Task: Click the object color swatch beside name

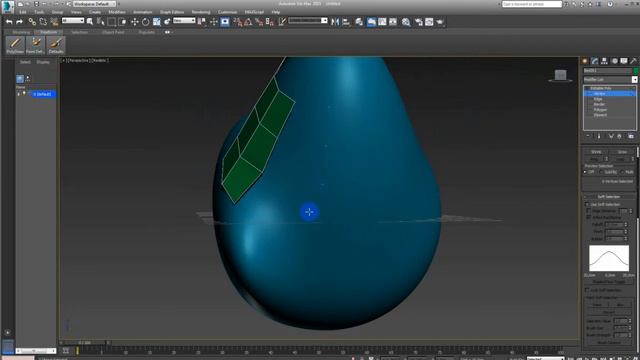Action: (x=636, y=71)
